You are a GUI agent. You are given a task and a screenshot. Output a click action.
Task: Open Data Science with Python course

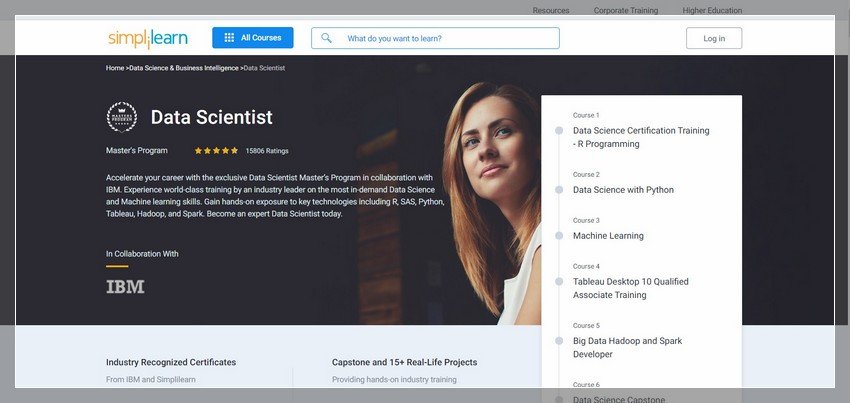coord(623,190)
